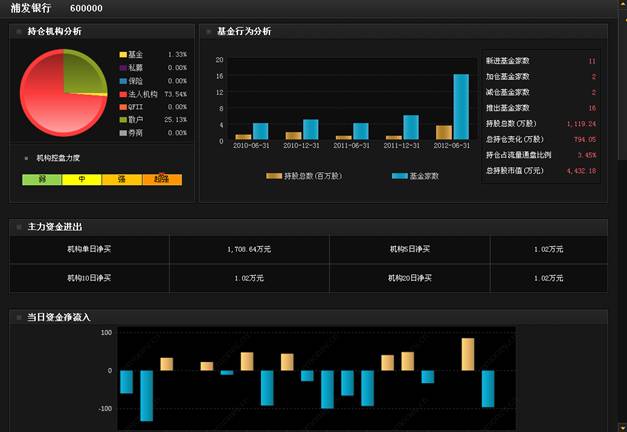Click the 法人机构 legend label

tap(143, 94)
